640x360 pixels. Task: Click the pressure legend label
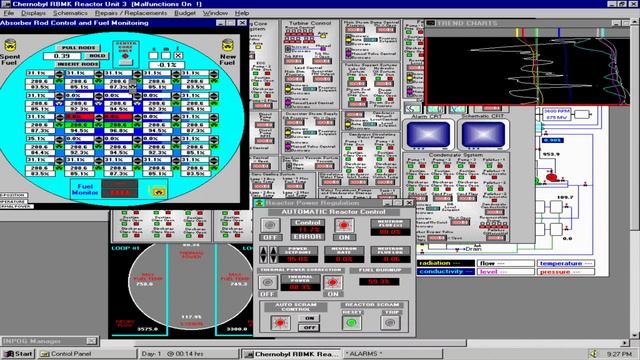point(566,271)
